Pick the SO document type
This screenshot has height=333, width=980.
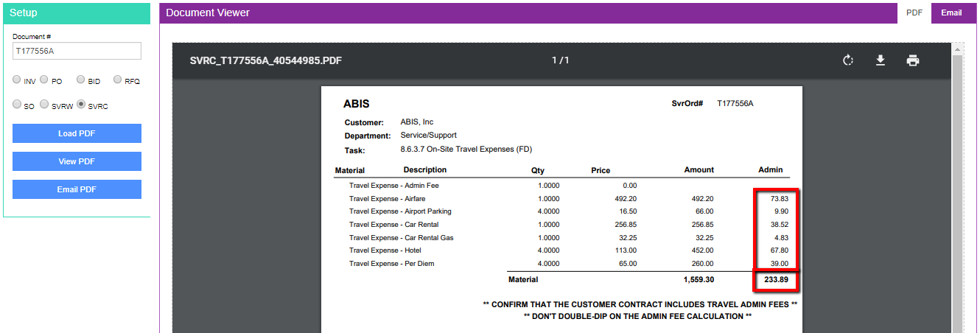17,105
